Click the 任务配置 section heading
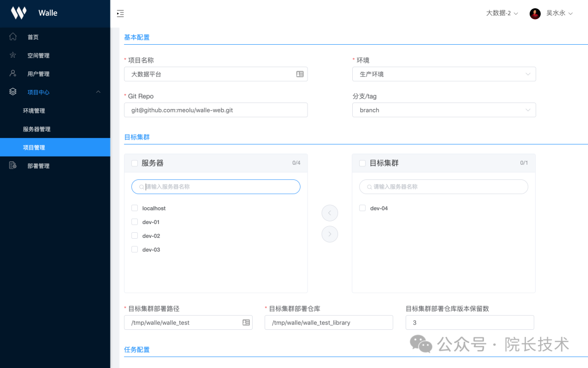 click(137, 349)
